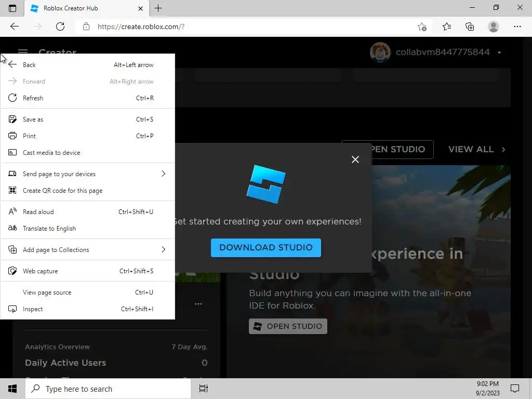Choose Read aloud in the context menu
The image size is (532, 399).
pos(87,212)
